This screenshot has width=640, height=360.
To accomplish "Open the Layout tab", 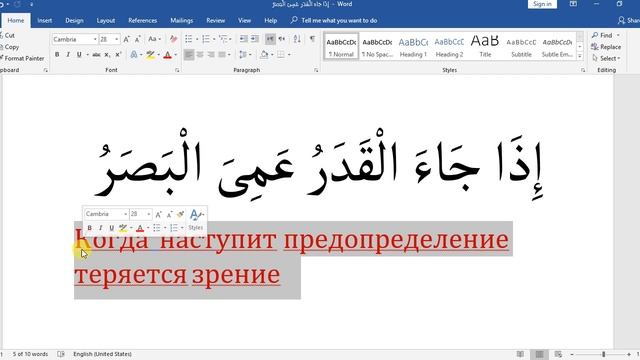I will tap(106, 20).
